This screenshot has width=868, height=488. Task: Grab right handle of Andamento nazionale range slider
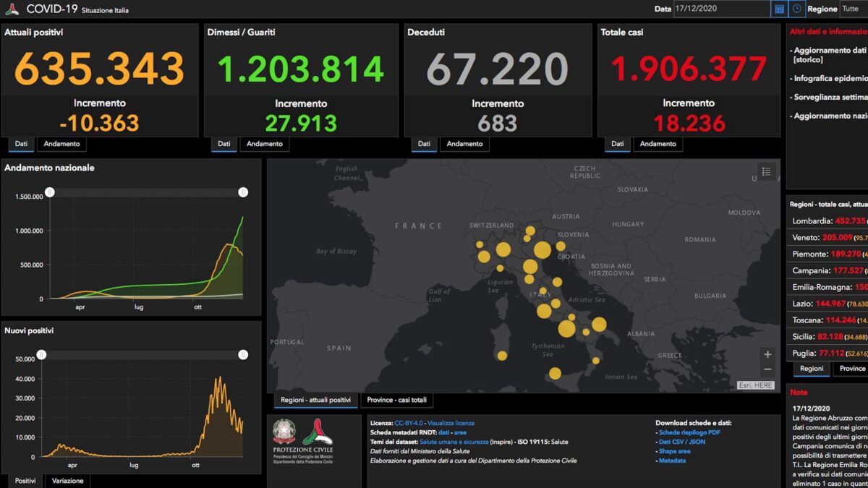coord(243,192)
